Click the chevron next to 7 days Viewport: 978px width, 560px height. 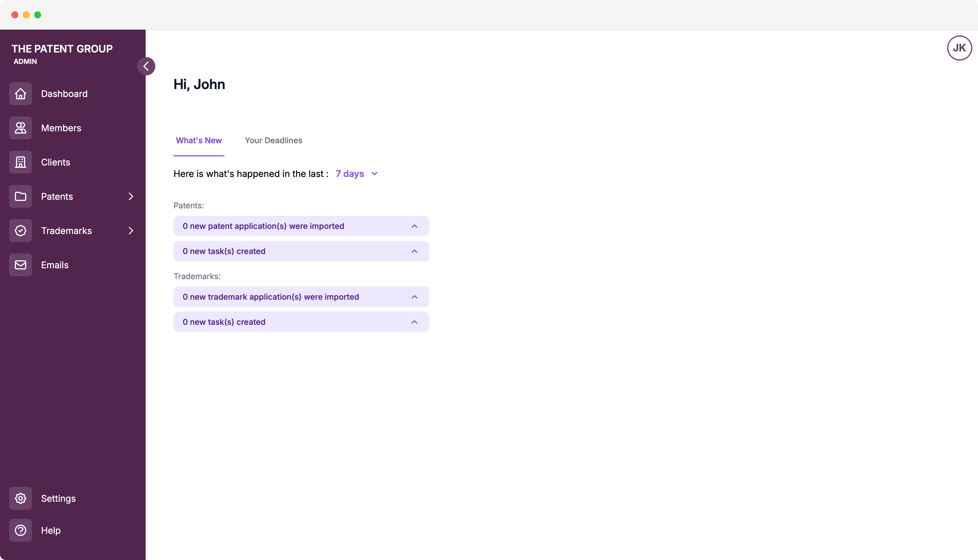[x=375, y=174]
